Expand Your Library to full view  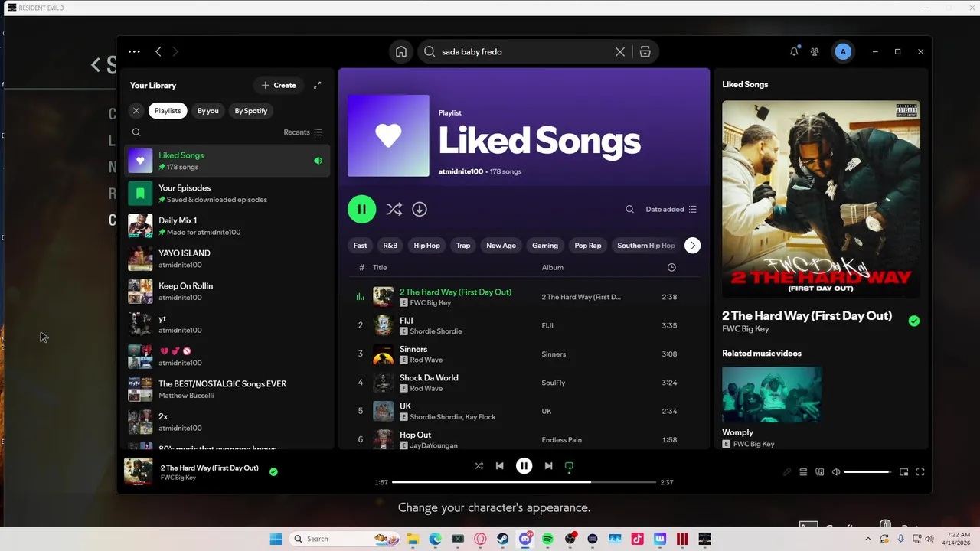click(x=318, y=85)
